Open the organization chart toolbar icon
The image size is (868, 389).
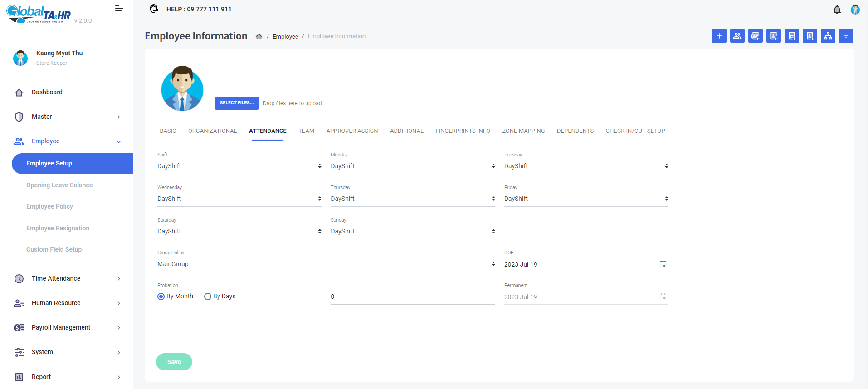pyautogui.click(x=828, y=36)
